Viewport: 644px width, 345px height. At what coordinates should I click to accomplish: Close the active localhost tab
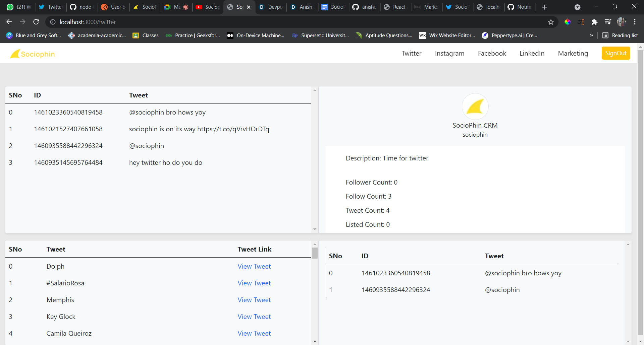click(x=249, y=7)
